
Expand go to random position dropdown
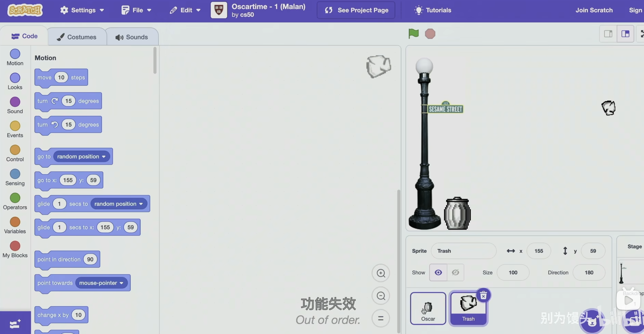click(x=104, y=157)
